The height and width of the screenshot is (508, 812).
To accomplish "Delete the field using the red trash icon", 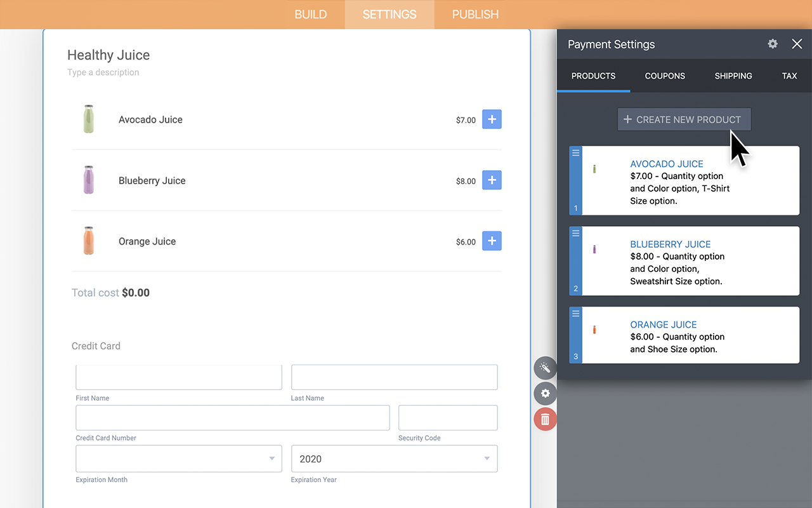I will pos(545,420).
